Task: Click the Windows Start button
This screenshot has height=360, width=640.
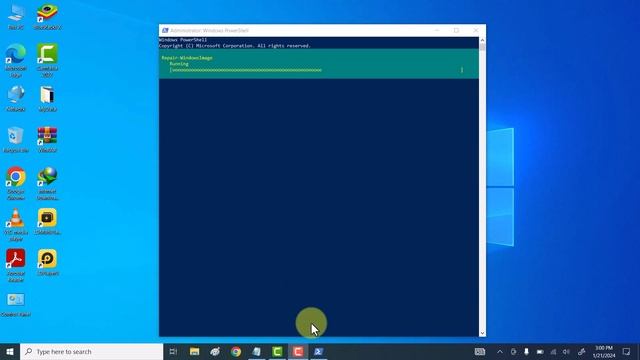Action: pos(10,351)
